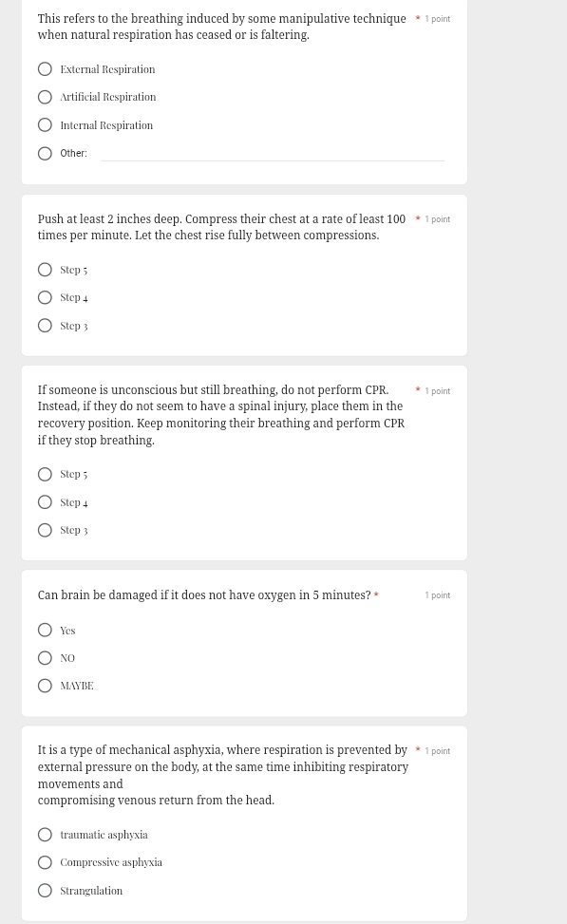The image size is (567, 924).
Task: Pick traumatic asphyxia option
Action: coord(45,835)
